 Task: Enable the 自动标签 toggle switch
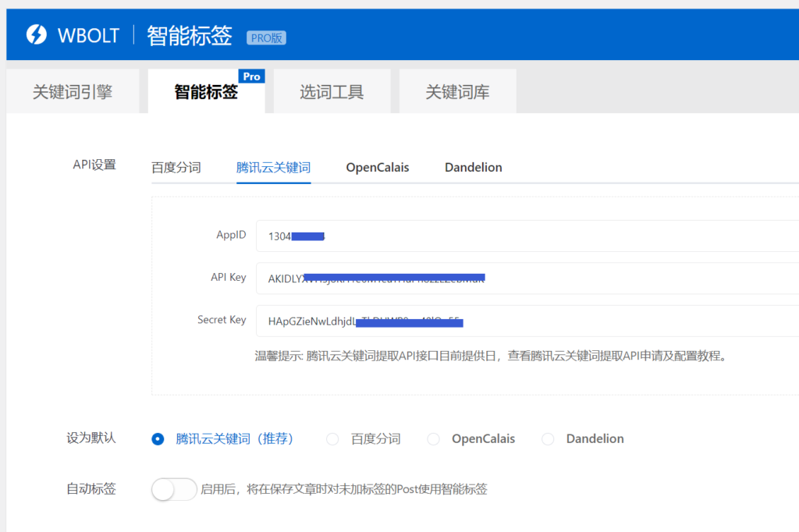coord(173,488)
